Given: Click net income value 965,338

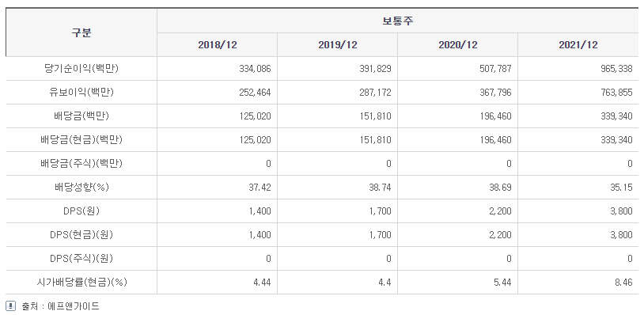Looking at the screenshot, I should [x=616, y=69].
